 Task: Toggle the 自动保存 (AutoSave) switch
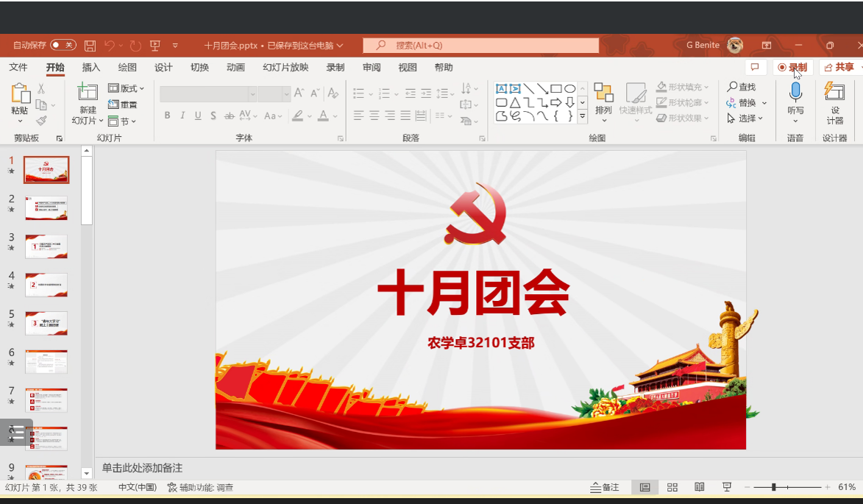[x=63, y=46]
